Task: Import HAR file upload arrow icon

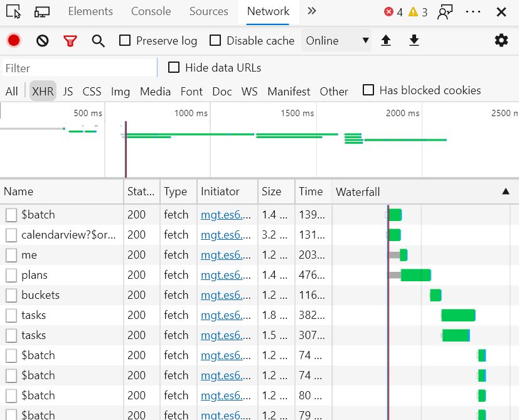Action: point(385,40)
